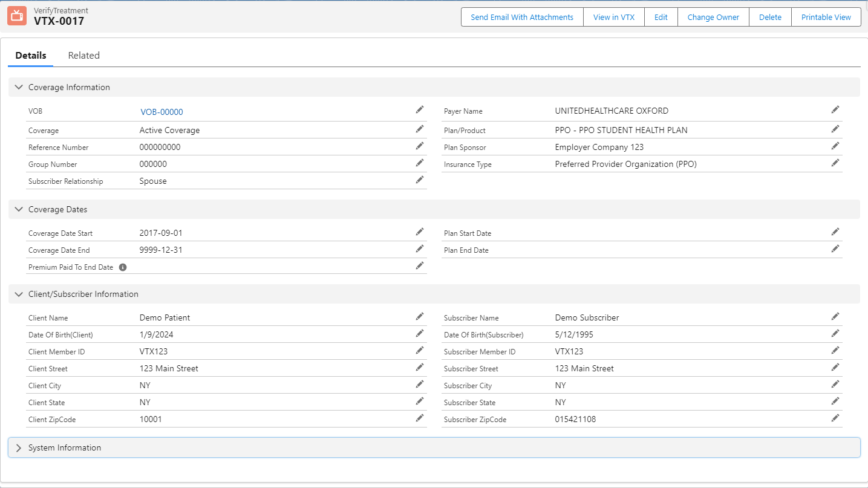Image resolution: width=868 pixels, height=488 pixels.
Task: Click the pencil icon next to Payer Name
Action: click(835, 109)
